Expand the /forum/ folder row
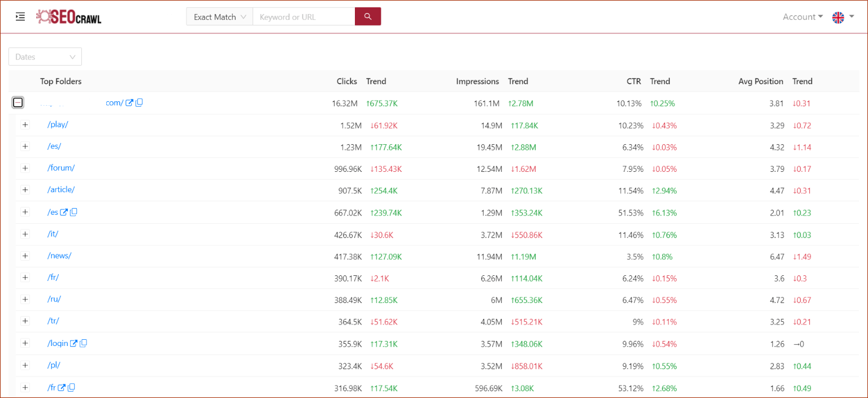Screen dimensions: 868x398 [x=25, y=168]
